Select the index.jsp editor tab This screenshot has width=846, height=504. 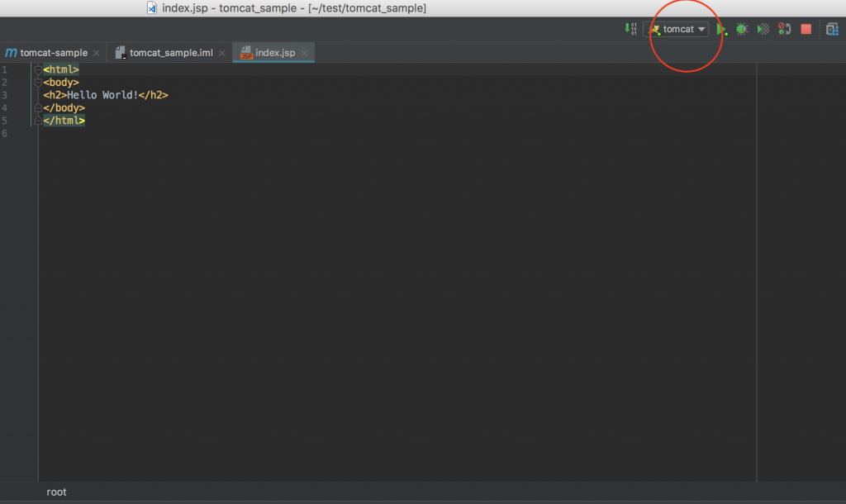[x=274, y=53]
